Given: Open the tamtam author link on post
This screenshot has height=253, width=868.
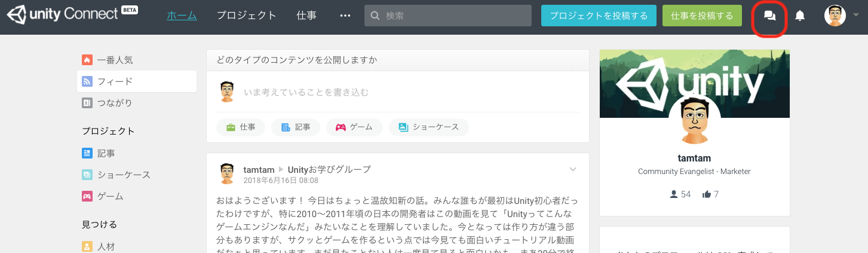Looking at the screenshot, I should point(259,169).
